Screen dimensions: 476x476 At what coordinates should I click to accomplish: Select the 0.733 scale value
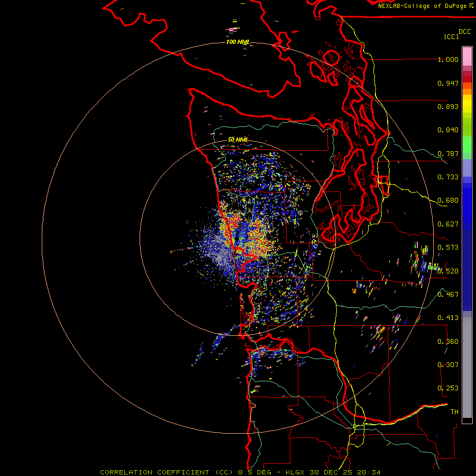point(448,177)
